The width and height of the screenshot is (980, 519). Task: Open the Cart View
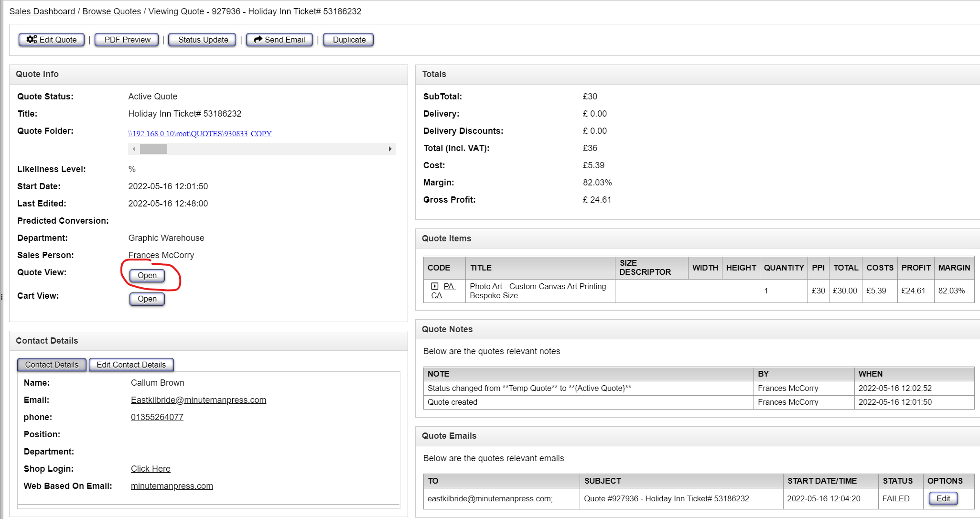pos(147,299)
